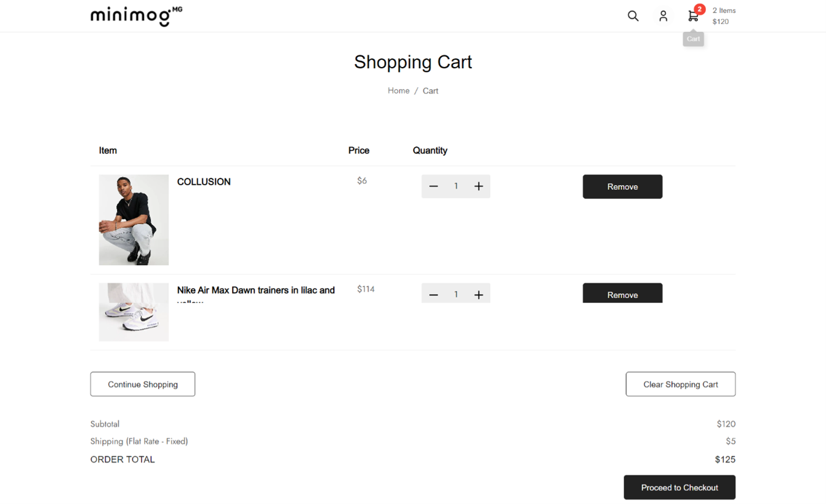Click the $125 order total value
Image resolution: width=826 pixels, height=504 pixels.
[x=725, y=460]
